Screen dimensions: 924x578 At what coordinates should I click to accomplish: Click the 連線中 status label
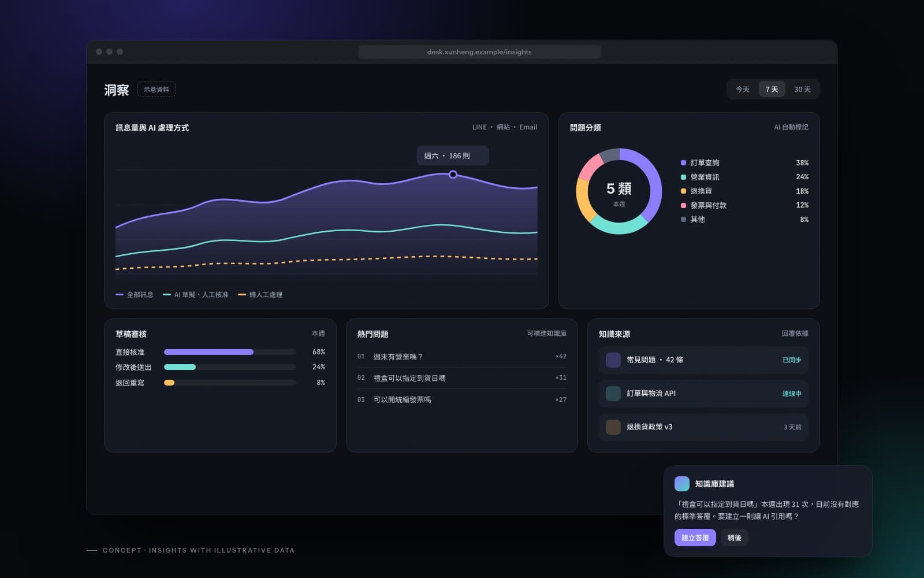[792, 394]
